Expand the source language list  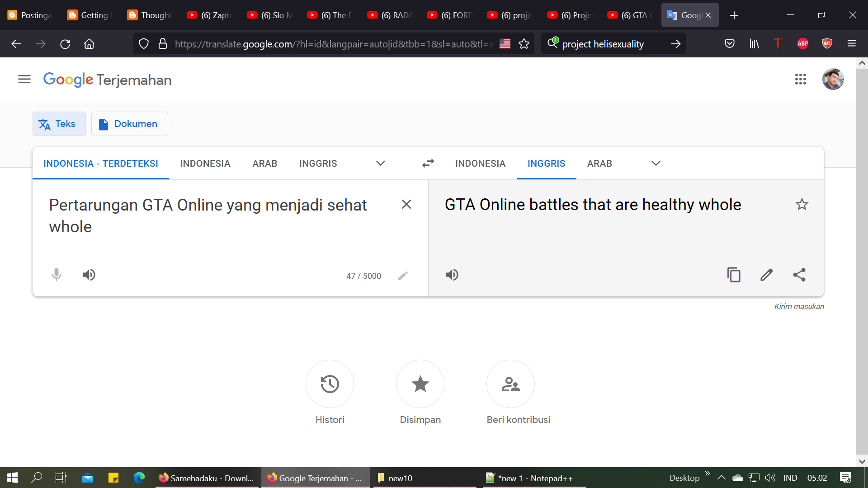[380, 163]
